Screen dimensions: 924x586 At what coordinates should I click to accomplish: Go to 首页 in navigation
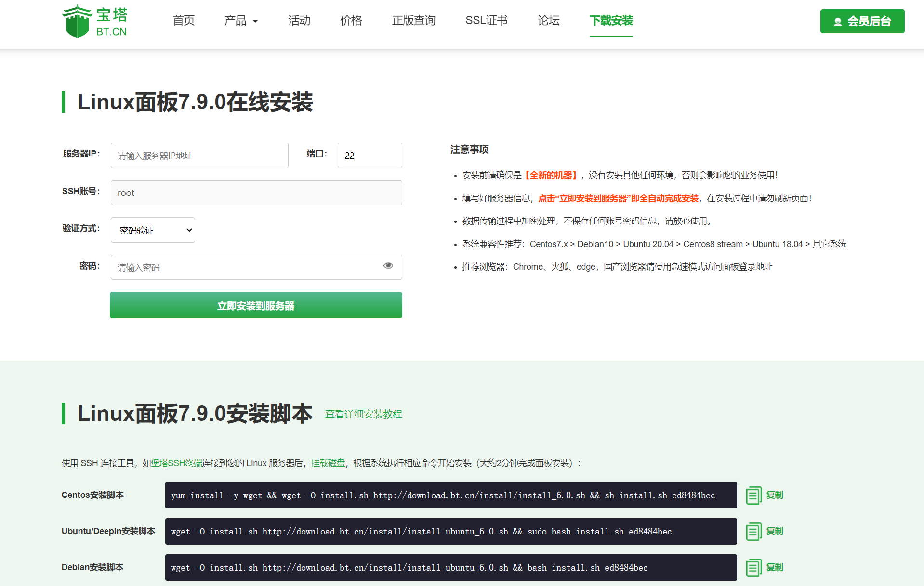point(184,21)
